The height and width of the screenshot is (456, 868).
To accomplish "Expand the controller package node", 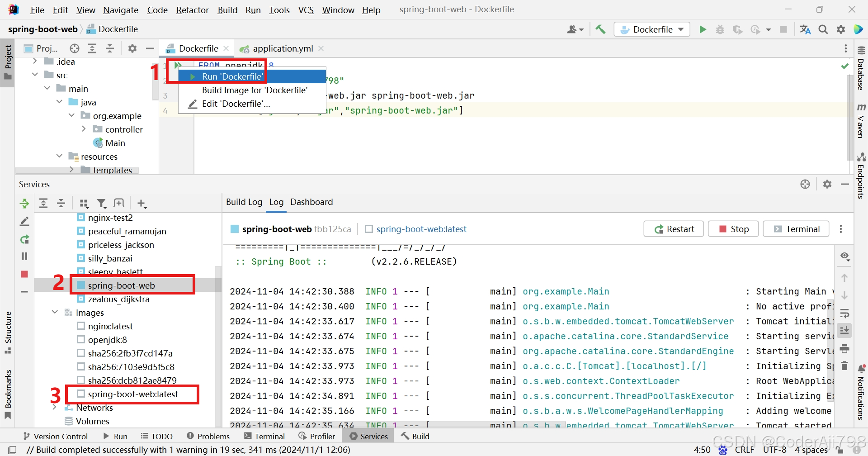I will pyautogui.click(x=84, y=129).
